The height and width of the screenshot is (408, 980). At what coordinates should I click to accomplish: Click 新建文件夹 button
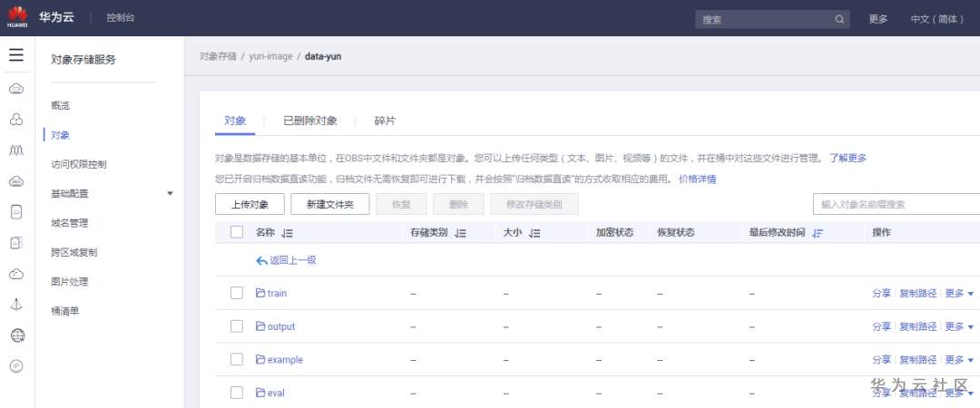[x=330, y=204]
